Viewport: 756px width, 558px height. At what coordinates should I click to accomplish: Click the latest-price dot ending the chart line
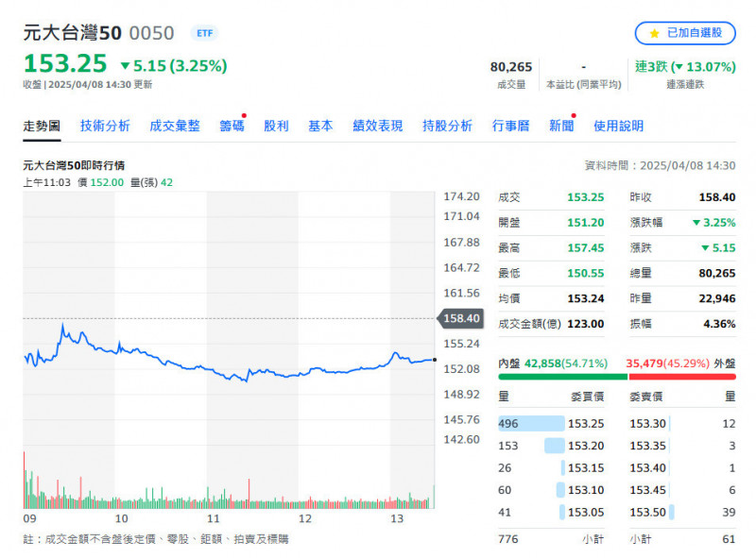[x=435, y=360]
